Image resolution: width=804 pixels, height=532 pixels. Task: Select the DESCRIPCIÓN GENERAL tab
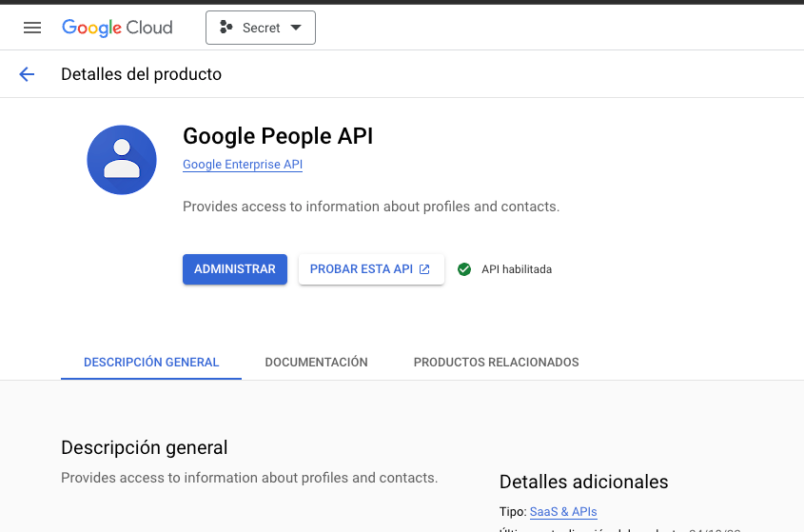[151, 363]
